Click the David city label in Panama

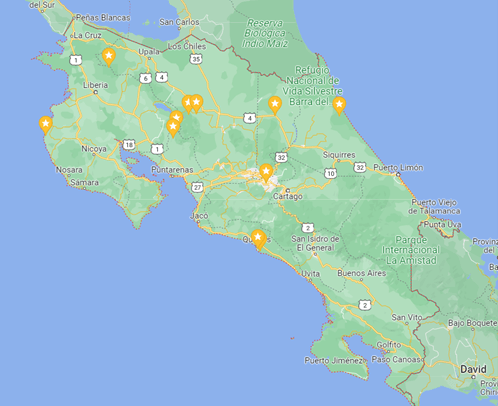coord(473,369)
